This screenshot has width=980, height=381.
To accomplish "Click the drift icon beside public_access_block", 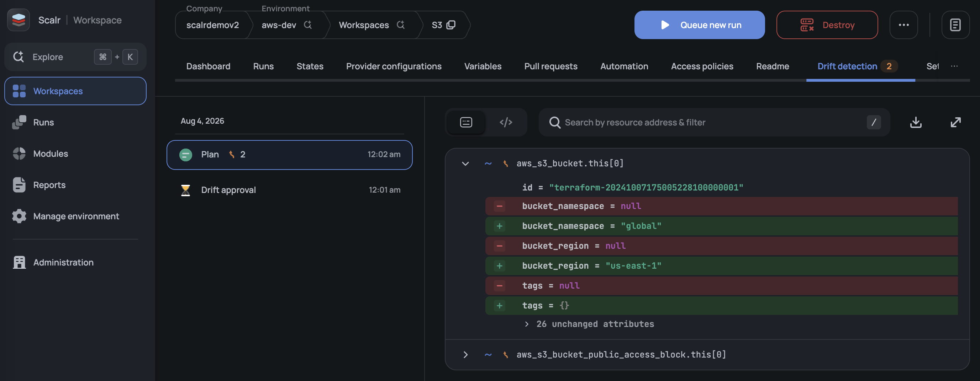I will pyautogui.click(x=505, y=355).
